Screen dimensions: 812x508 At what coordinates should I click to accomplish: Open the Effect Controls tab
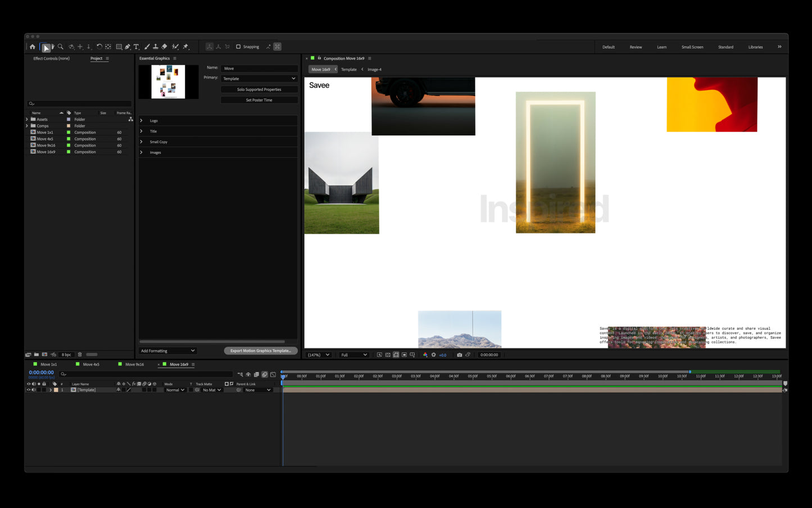coord(51,58)
